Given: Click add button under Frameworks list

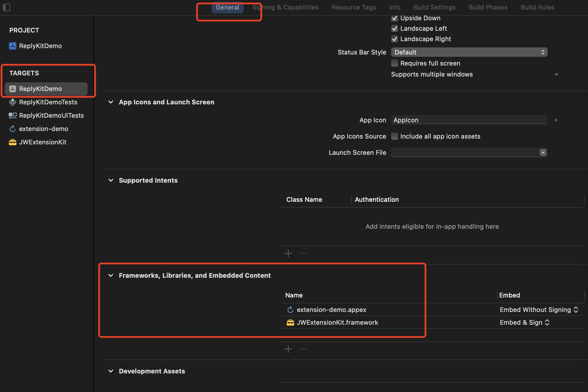Looking at the screenshot, I should pos(288,349).
